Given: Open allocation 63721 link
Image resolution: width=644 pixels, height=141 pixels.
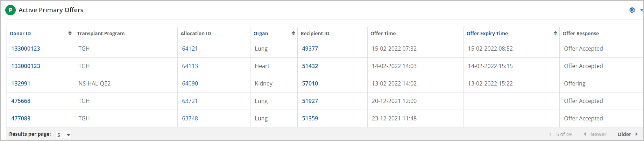Looking at the screenshot, I should pyautogui.click(x=190, y=101).
